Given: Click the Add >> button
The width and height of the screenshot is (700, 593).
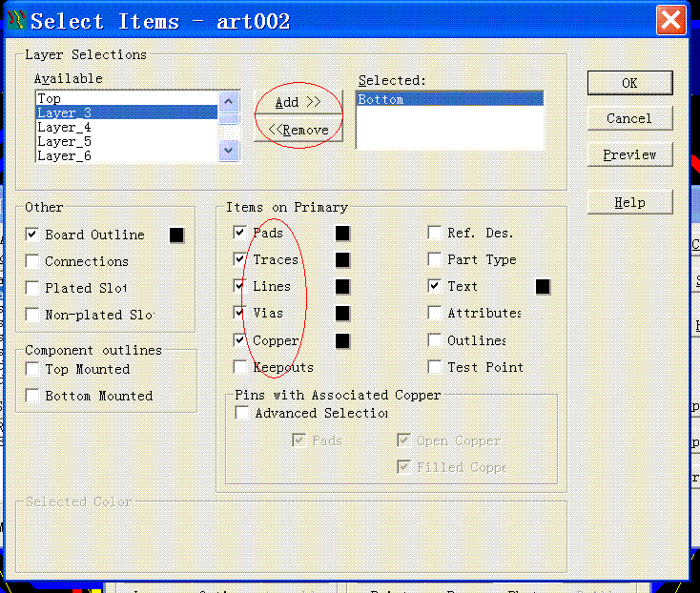Looking at the screenshot, I should tap(299, 102).
